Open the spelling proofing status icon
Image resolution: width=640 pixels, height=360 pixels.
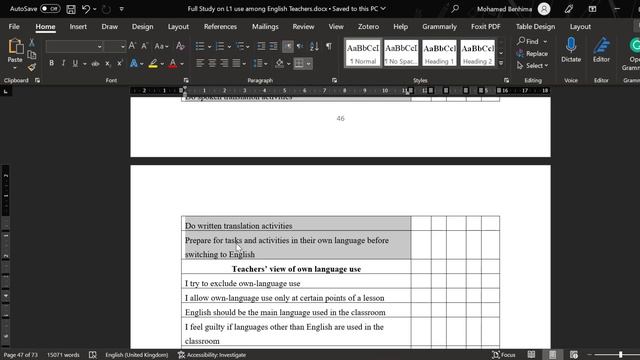point(93,355)
